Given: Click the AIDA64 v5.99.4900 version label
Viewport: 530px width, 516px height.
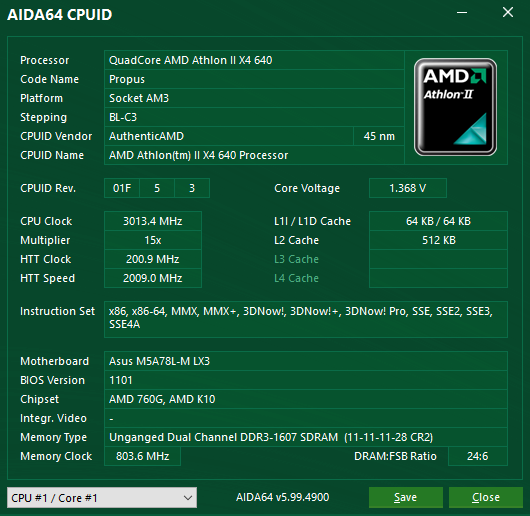Looking at the screenshot, I should (283, 497).
